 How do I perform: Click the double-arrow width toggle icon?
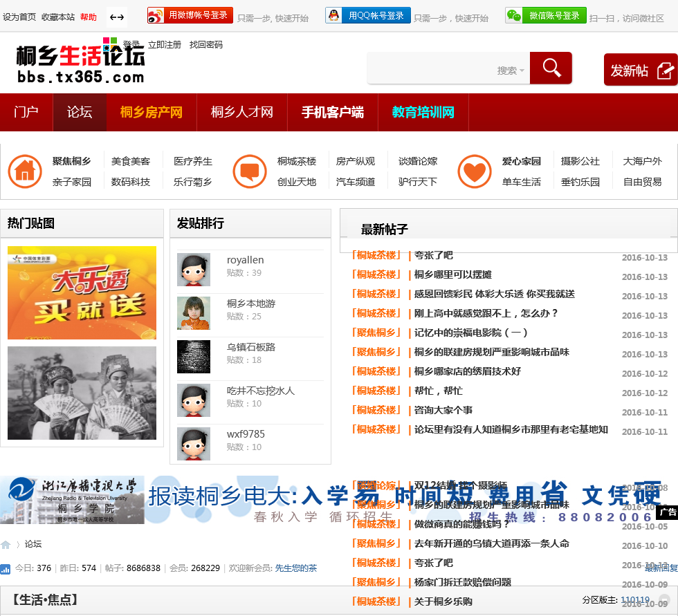pos(117,17)
